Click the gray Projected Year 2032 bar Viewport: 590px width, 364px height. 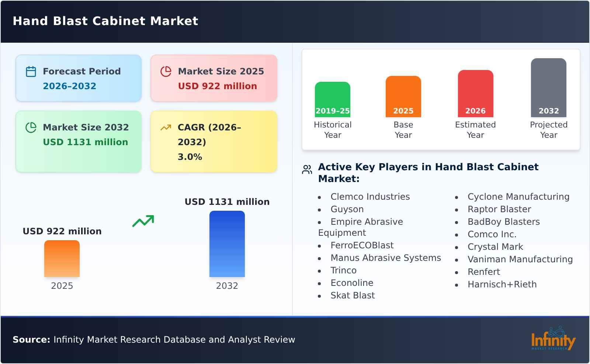click(x=548, y=88)
